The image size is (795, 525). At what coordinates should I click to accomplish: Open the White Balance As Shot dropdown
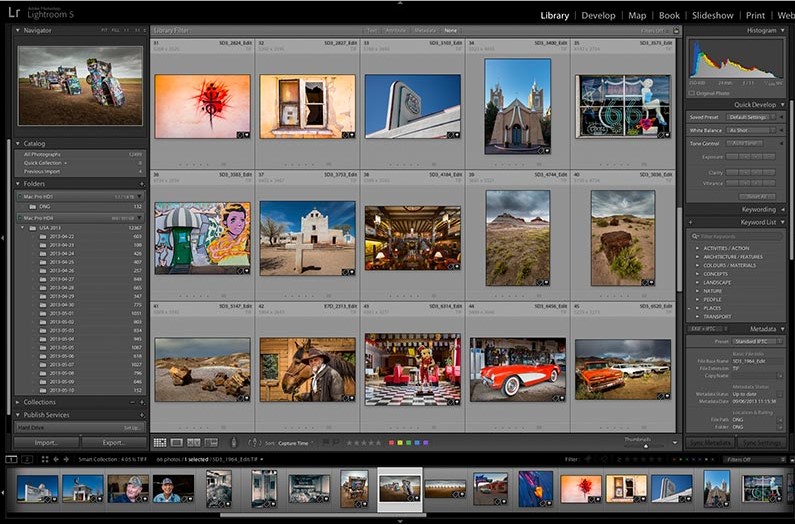(750, 130)
